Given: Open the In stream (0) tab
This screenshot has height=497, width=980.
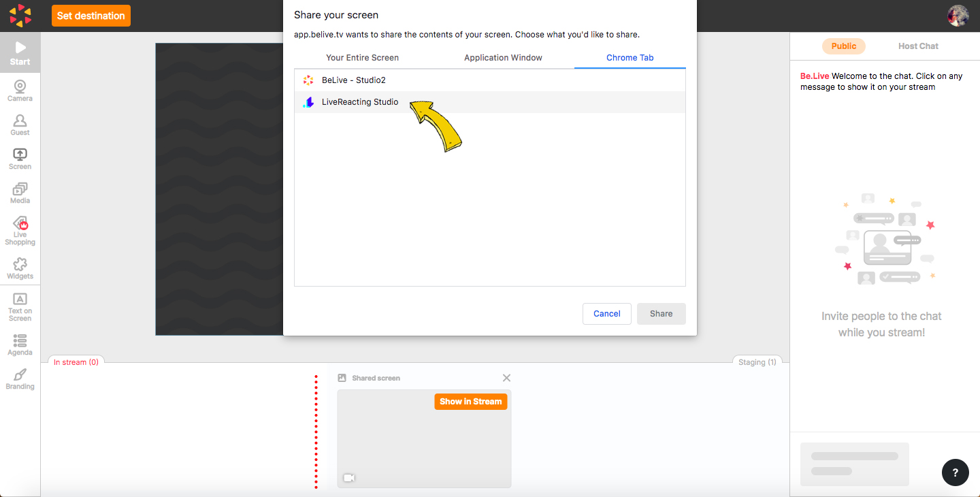Looking at the screenshot, I should pos(76,362).
